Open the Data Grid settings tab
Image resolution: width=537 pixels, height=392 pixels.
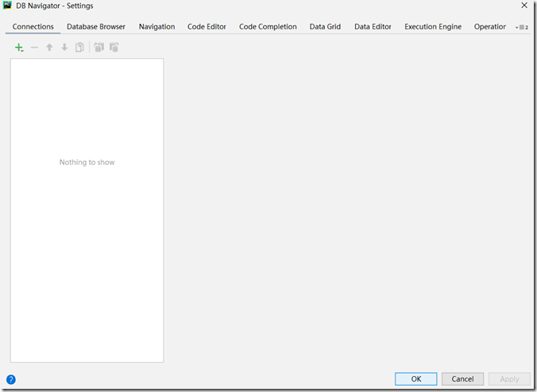click(325, 27)
